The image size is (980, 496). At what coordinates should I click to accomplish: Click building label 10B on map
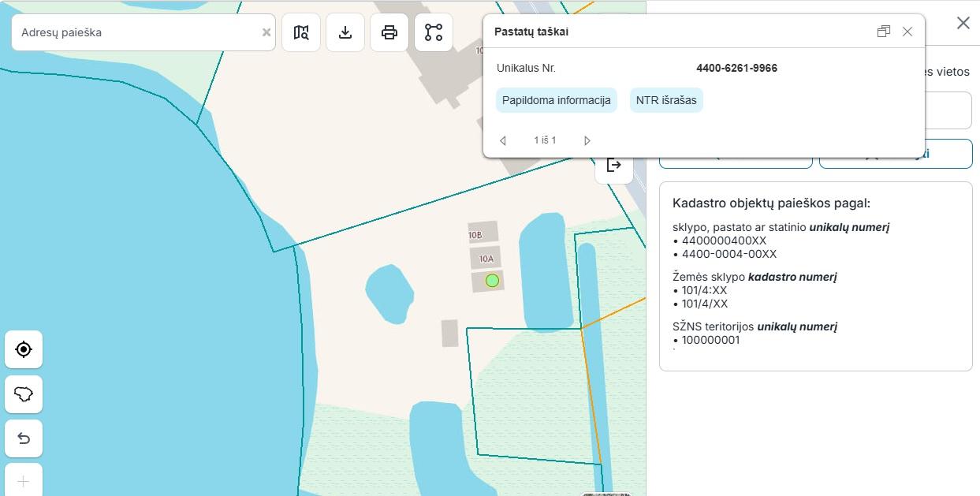click(x=475, y=235)
